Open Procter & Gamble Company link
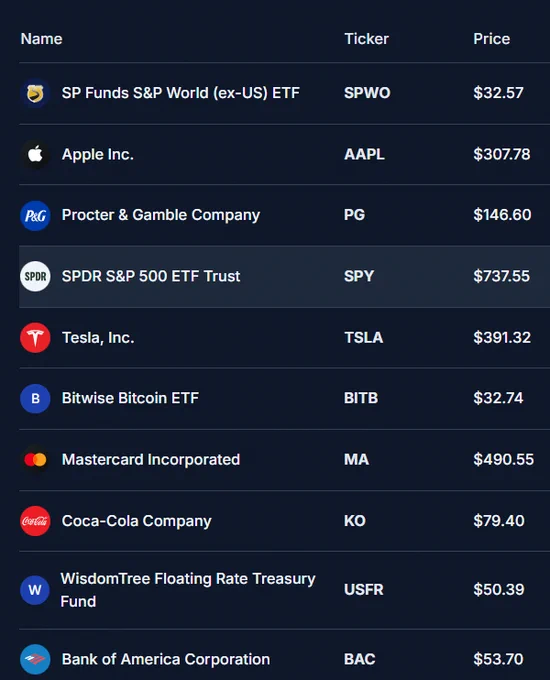Screen dimensions: 550x680 click(161, 215)
